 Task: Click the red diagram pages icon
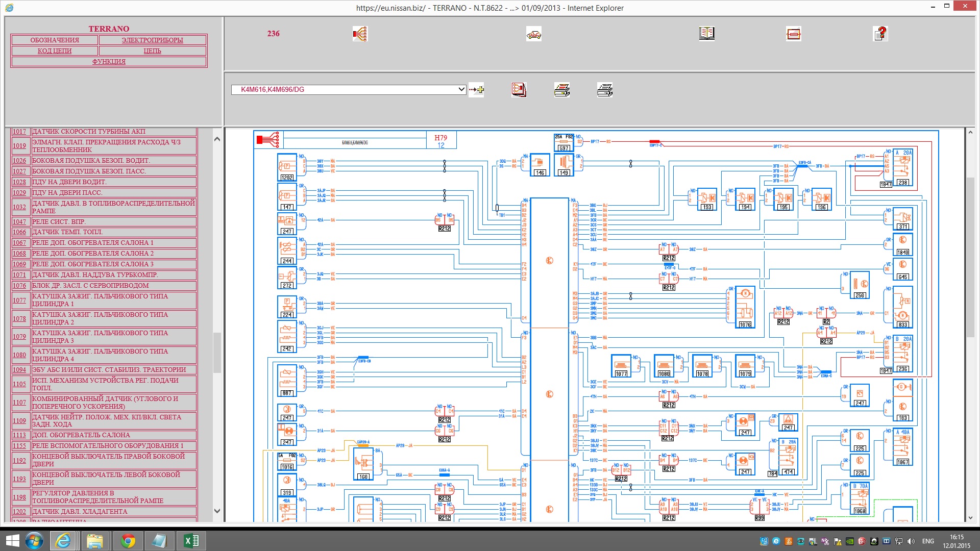pos(519,90)
